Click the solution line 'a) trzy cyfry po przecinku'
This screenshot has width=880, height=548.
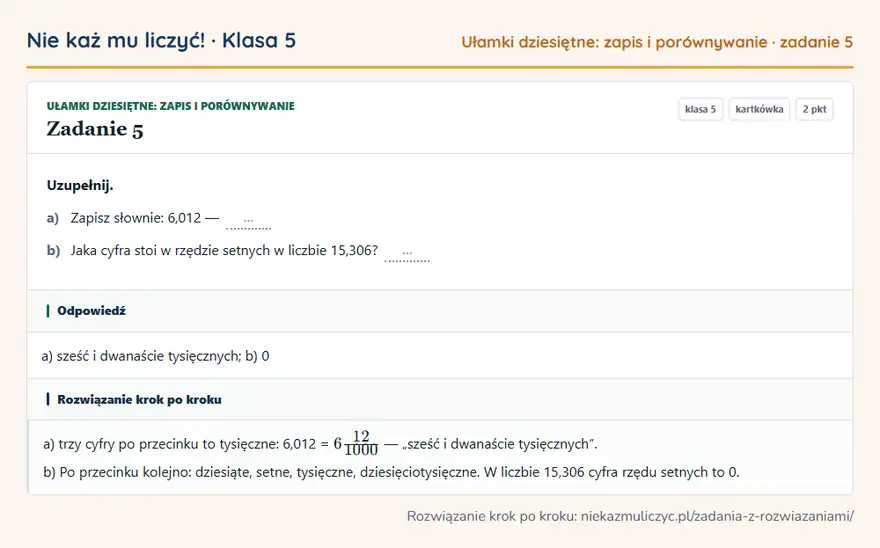(x=320, y=444)
